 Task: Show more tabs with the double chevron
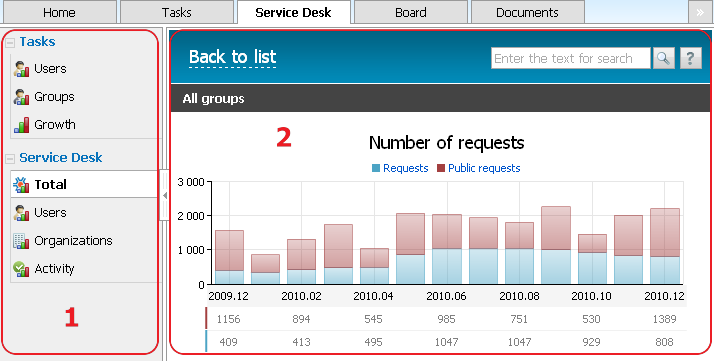pyautogui.click(x=700, y=12)
